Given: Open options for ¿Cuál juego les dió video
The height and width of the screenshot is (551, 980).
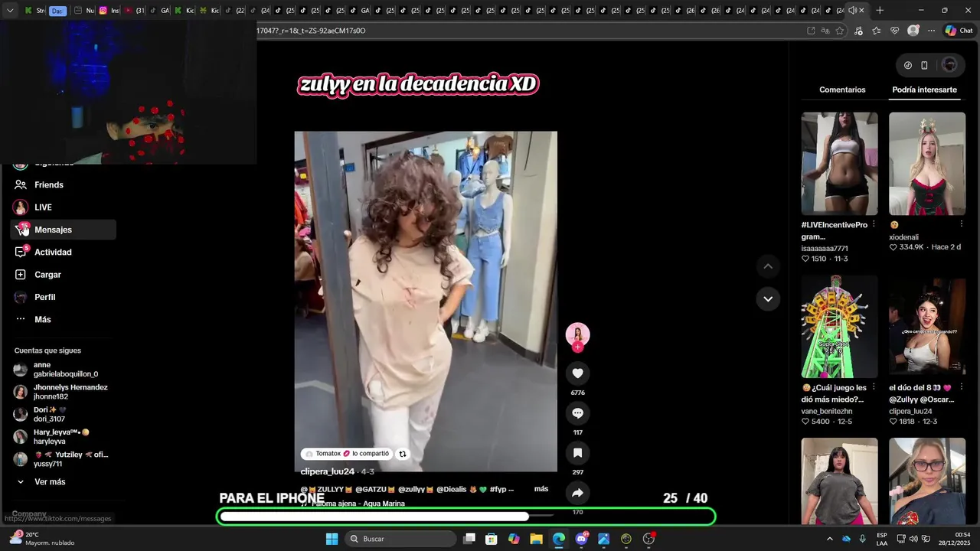Looking at the screenshot, I should (x=874, y=387).
